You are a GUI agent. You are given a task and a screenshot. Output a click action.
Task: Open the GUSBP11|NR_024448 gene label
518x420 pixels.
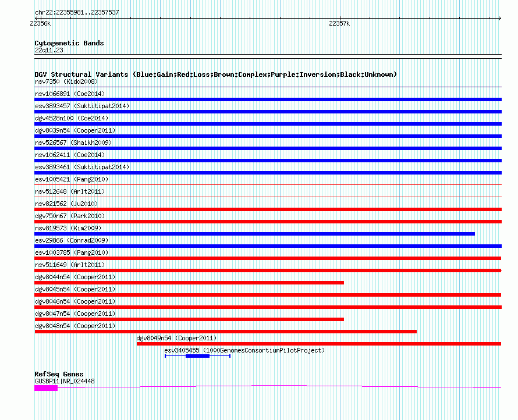(x=65, y=381)
